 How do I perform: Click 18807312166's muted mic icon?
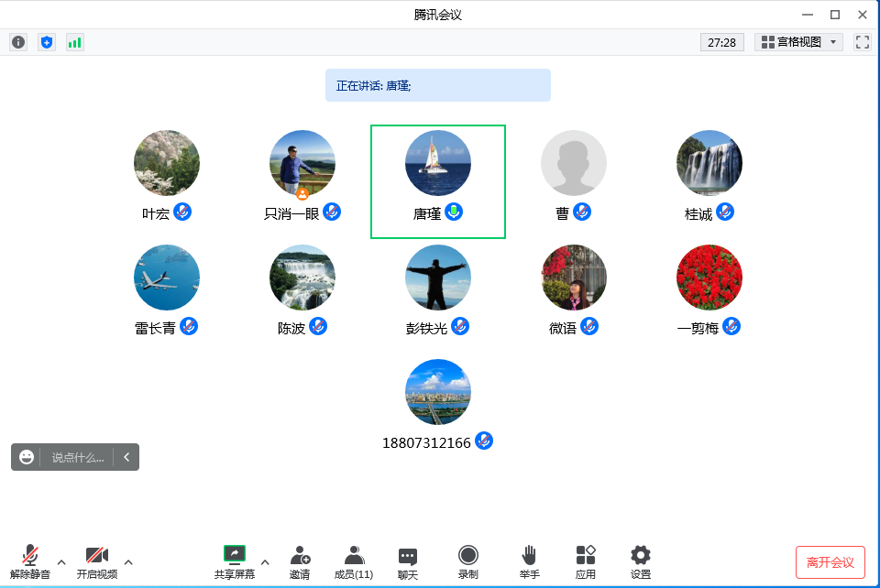click(484, 441)
